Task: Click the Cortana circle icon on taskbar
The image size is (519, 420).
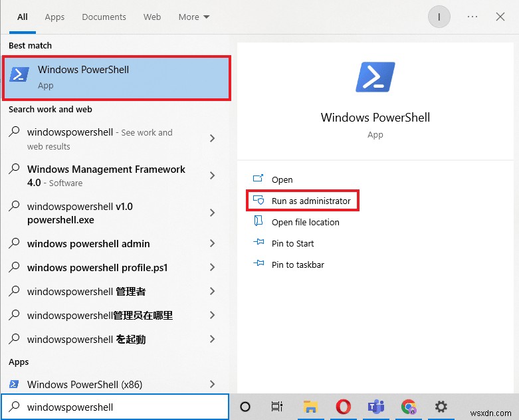Action: point(245,407)
